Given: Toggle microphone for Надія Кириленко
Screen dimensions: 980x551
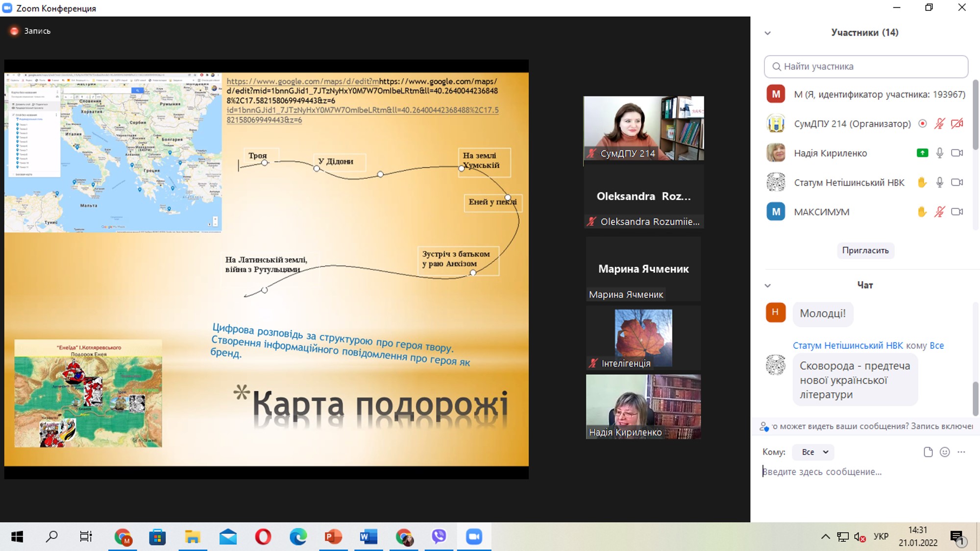Looking at the screenshot, I should pyautogui.click(x=939, y=153).
